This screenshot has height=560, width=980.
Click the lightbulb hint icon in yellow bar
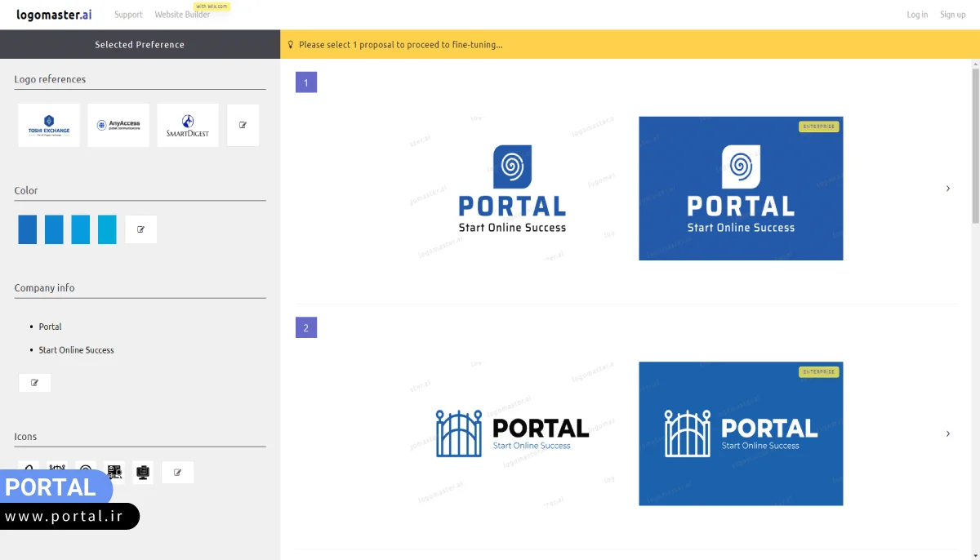click(291, 45)
